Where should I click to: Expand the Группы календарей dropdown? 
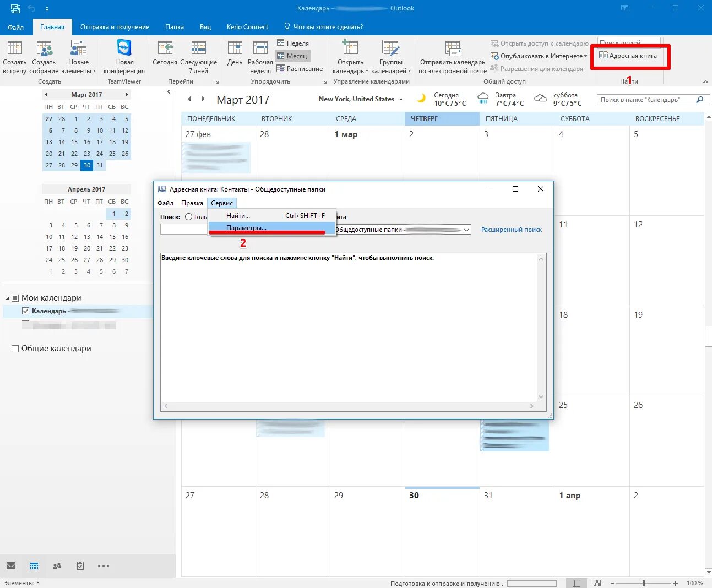pyautogui.click(x=391, y=57)
